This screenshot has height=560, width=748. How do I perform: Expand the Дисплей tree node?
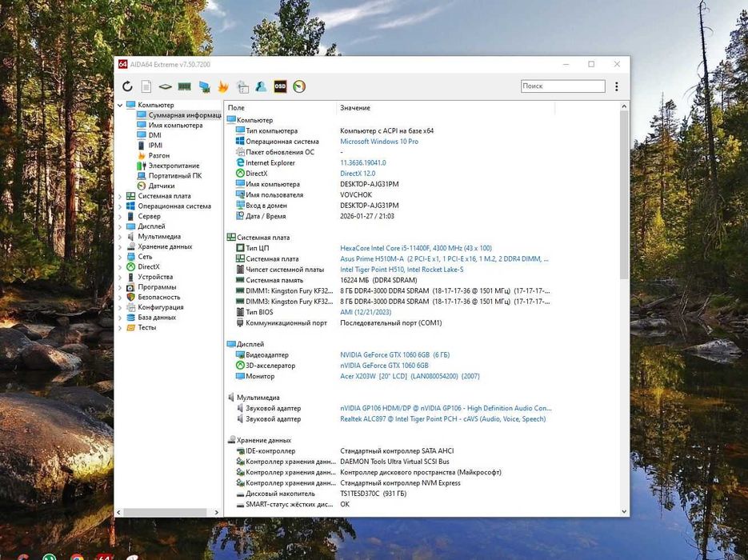point(120,226)
